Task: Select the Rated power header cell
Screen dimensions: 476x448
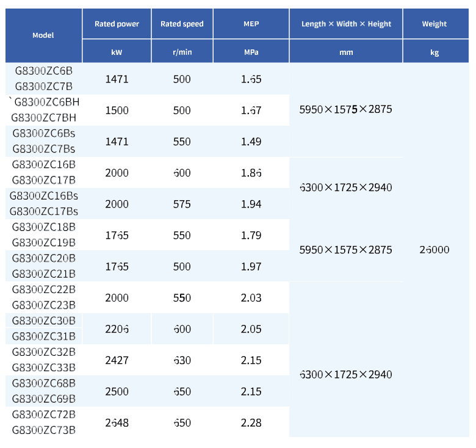Action: (117, 24)
